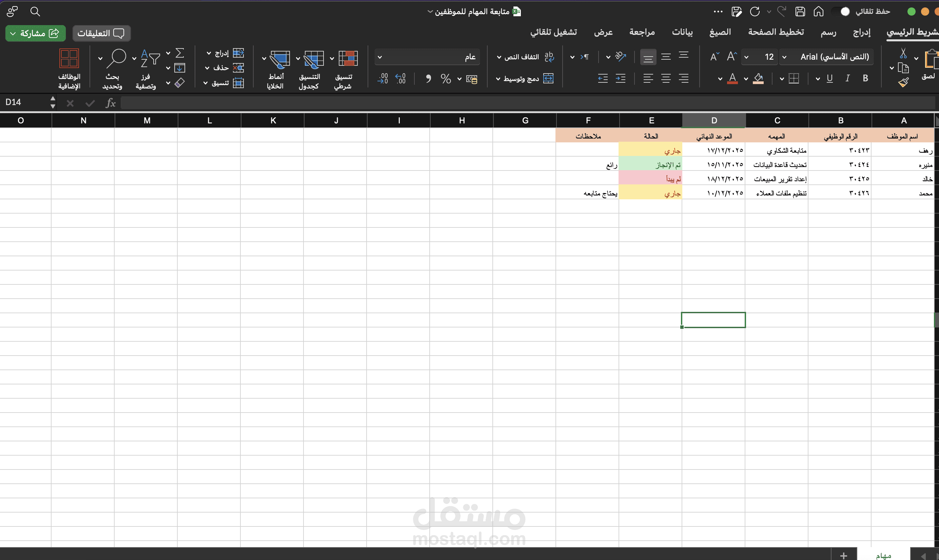This screenshot has height=560, width=939.
Task: Open Add-ins (الوظائف الإضافية)
Action: pyautogui.click(x=69, y=69)
